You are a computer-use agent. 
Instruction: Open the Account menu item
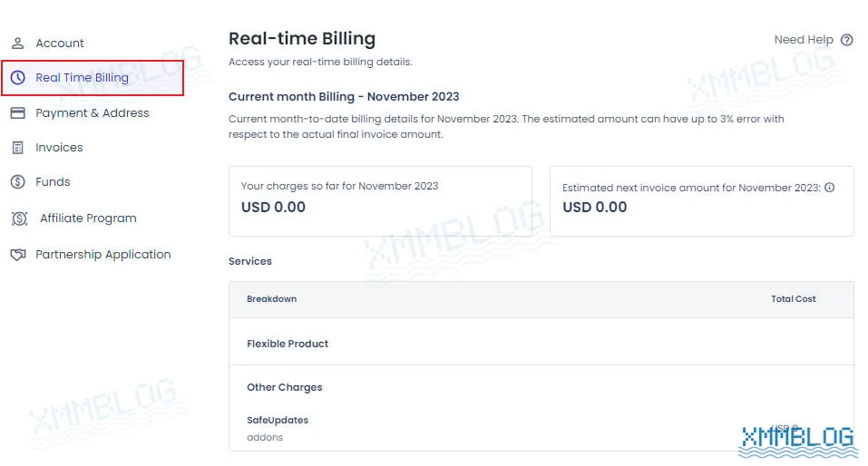point(60,44)
